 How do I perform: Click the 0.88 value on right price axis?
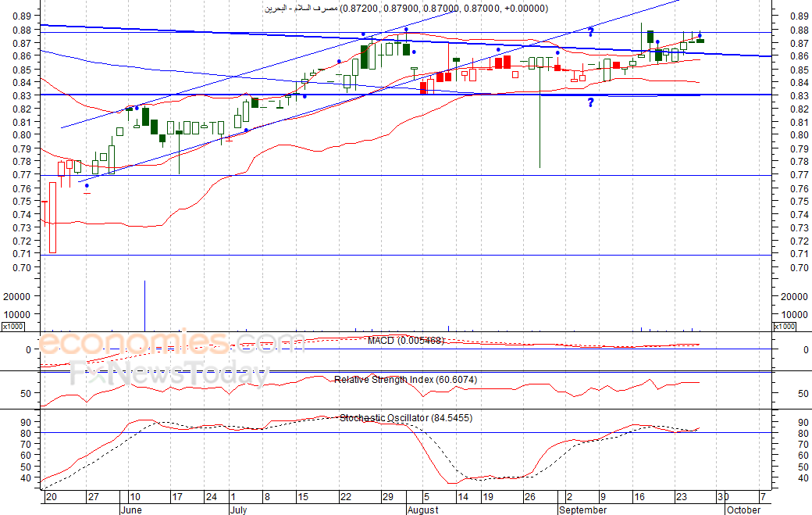point(800,30)
